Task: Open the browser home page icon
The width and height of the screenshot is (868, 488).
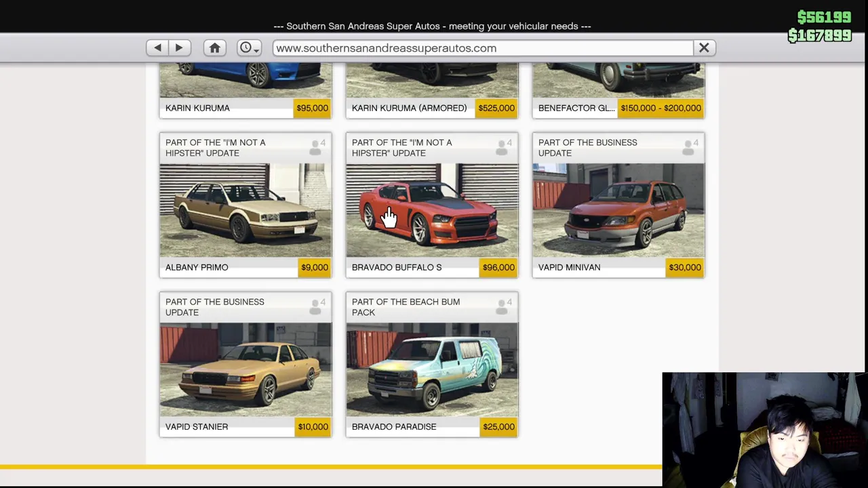Action: point(215,48)
